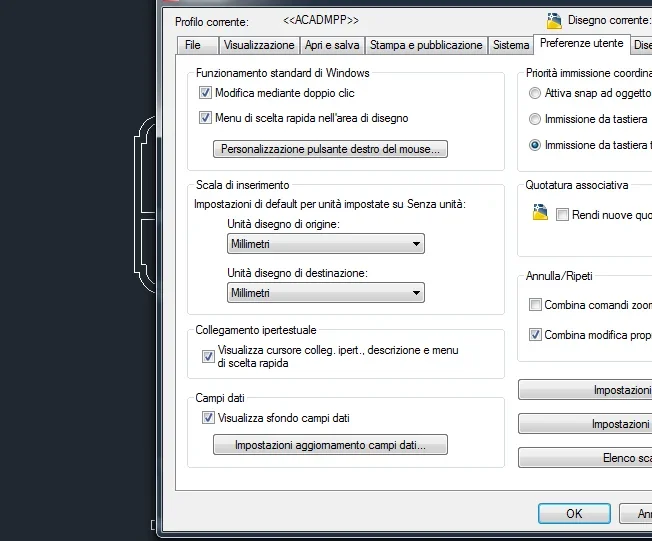The image size is (652, 541).
Task: Confirm the dialog with OK
Action: coord(574,514)
